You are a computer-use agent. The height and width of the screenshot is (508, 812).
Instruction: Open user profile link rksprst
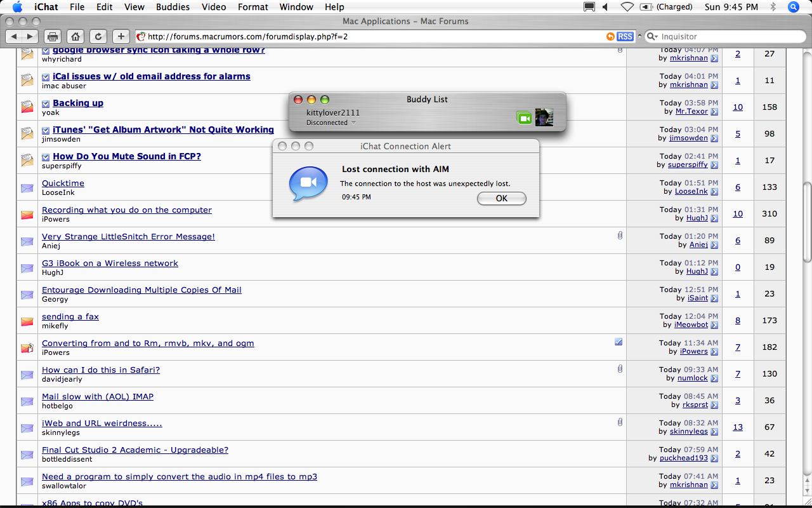tap(695, 404)
